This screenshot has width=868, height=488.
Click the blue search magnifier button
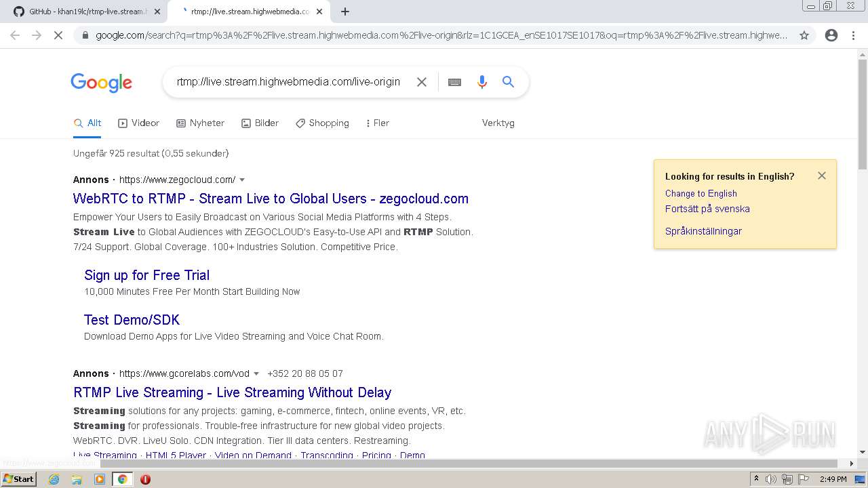[508, 82]
